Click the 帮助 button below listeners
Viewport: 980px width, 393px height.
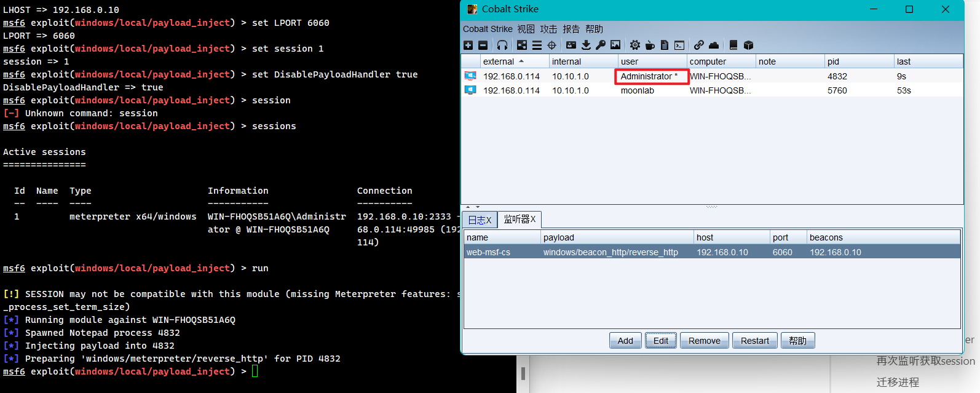pyautogui.click(x=798, y=341)
